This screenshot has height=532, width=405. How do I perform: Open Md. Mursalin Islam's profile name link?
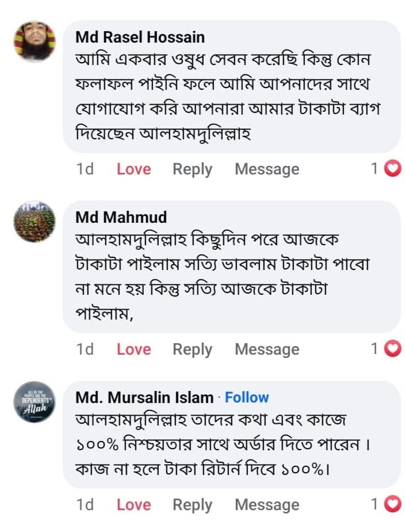(144, 397)
